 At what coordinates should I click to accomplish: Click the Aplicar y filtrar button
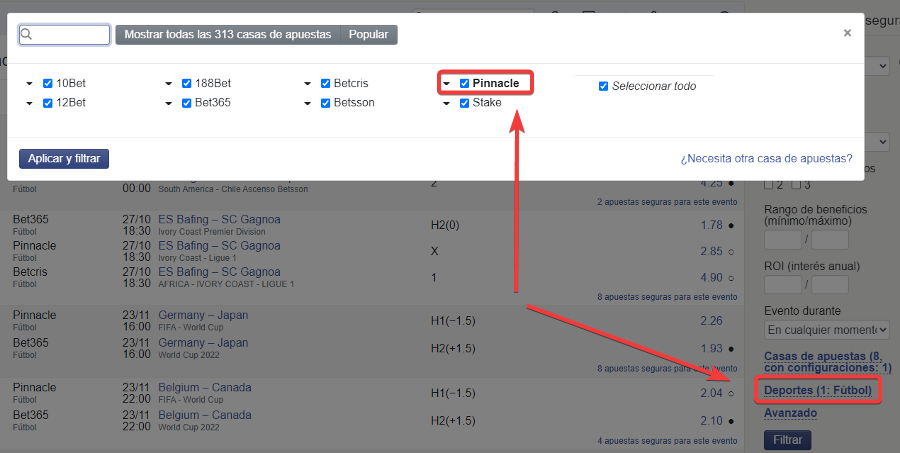[64, 158]
